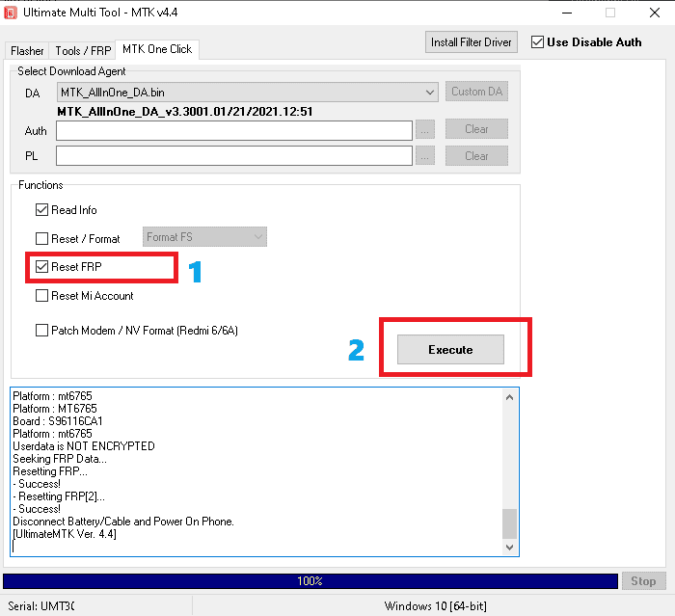Click Install Filter Driver button

(472, 42)
